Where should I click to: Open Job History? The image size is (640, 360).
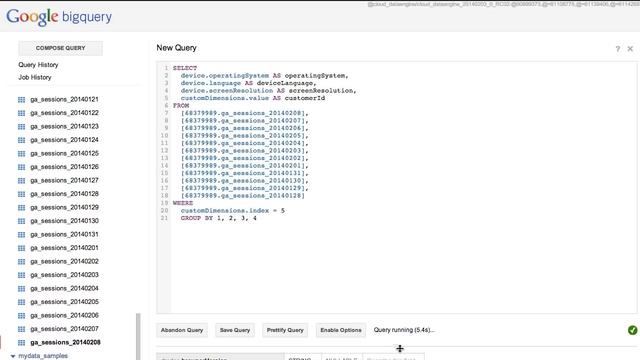(35, 77)
